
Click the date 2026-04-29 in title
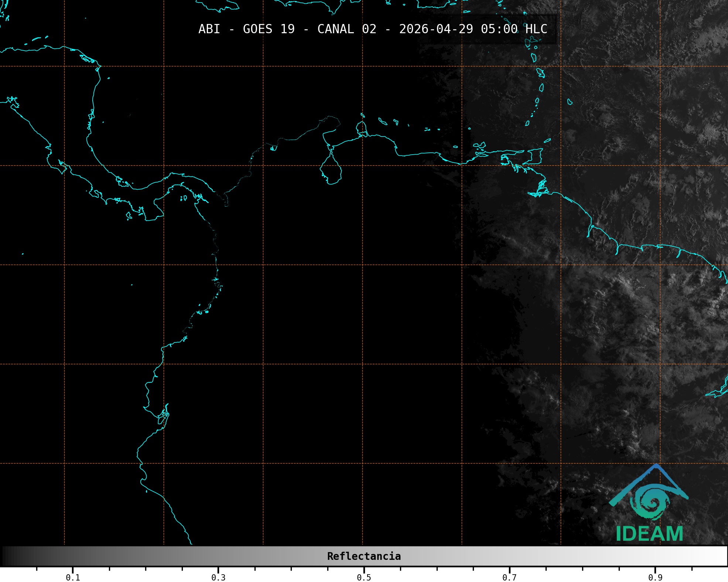[436, 29]
